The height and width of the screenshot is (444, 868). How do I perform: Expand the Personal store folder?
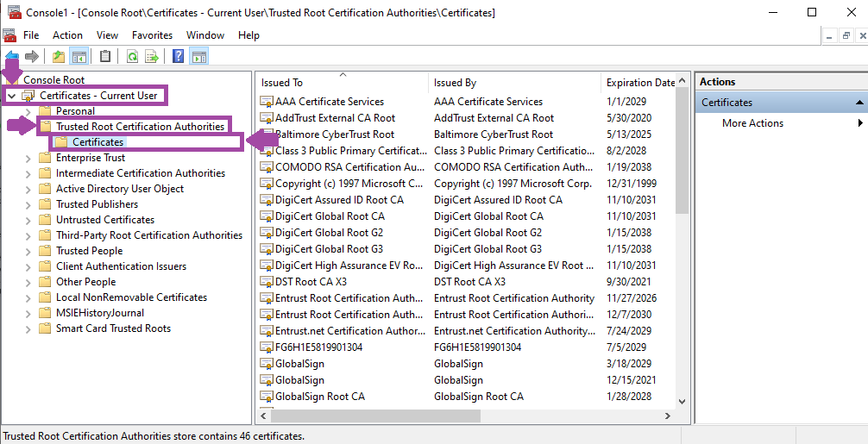point(28,111)
